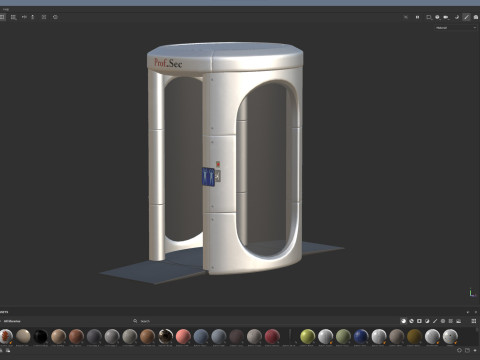
Task: Open the asset folder icon at bottom right
Action: [467, 350]
